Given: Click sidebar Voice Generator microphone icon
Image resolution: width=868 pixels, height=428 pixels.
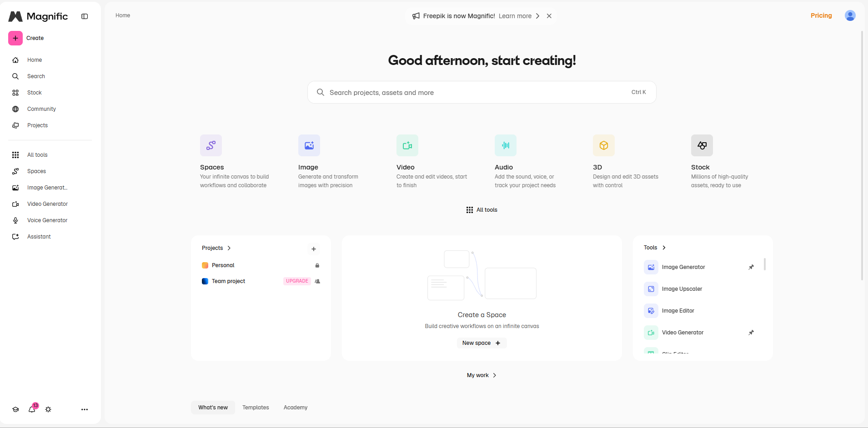Looking at the screenshot, I should [x=15, y=220].
